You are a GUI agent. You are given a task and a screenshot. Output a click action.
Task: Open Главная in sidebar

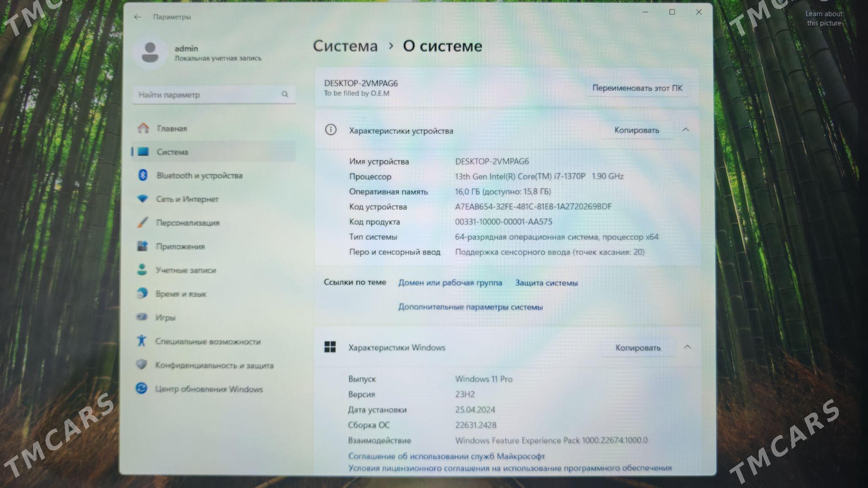pyautogui.click(x=172, y=128)
